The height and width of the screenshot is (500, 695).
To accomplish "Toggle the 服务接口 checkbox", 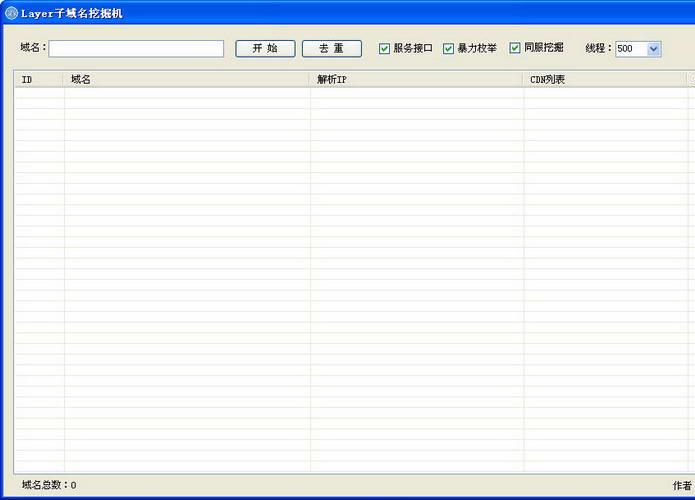I will (384, 48).
